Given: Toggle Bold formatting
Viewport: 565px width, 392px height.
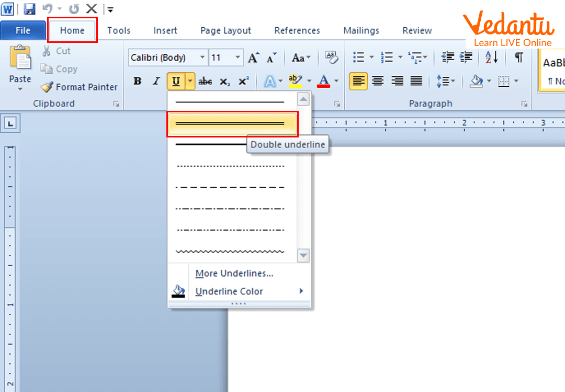Looking at the screenshot, I should (x=138, y=81).
